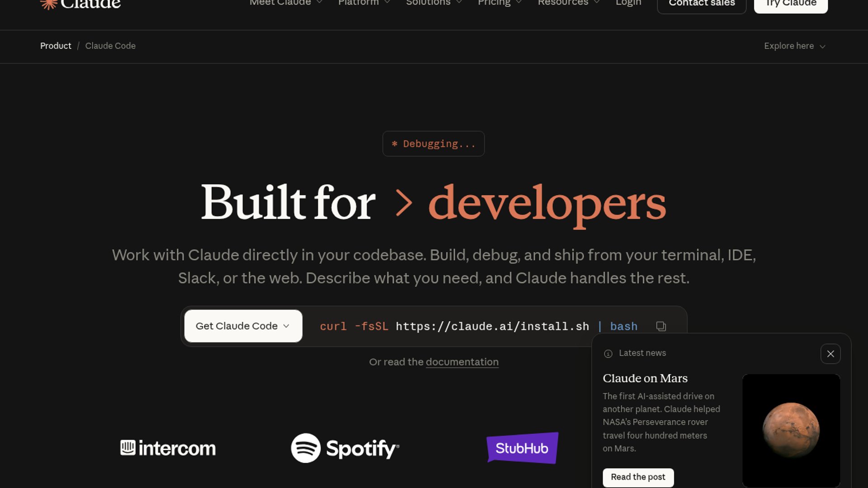
Task: Click the Latest news info icon
Action: [x=608, y=353]
